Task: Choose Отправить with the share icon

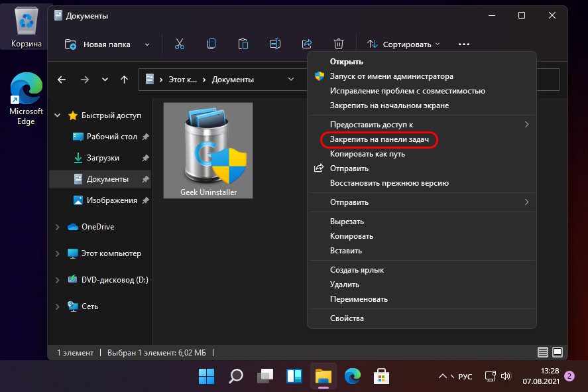Action: click(x=422, y=168)
